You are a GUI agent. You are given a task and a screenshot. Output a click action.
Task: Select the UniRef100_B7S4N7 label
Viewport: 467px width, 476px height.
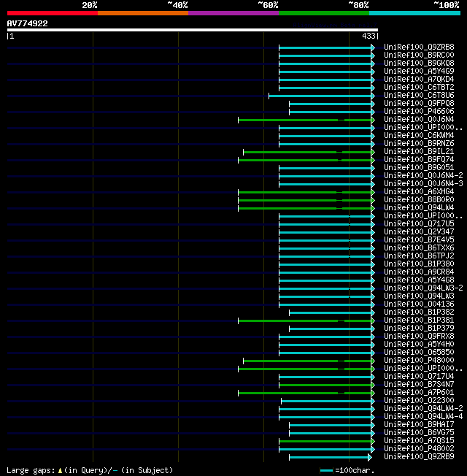click(x=419, y=384)
